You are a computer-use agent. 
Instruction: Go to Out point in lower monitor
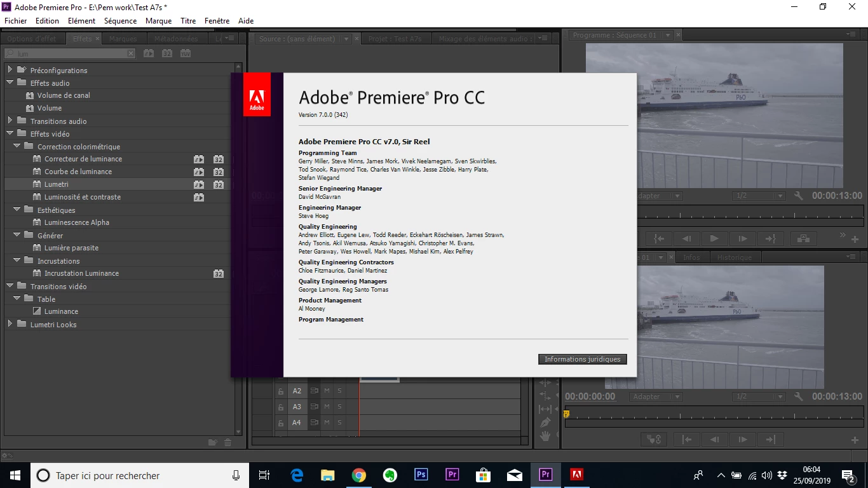pos(770,439)
